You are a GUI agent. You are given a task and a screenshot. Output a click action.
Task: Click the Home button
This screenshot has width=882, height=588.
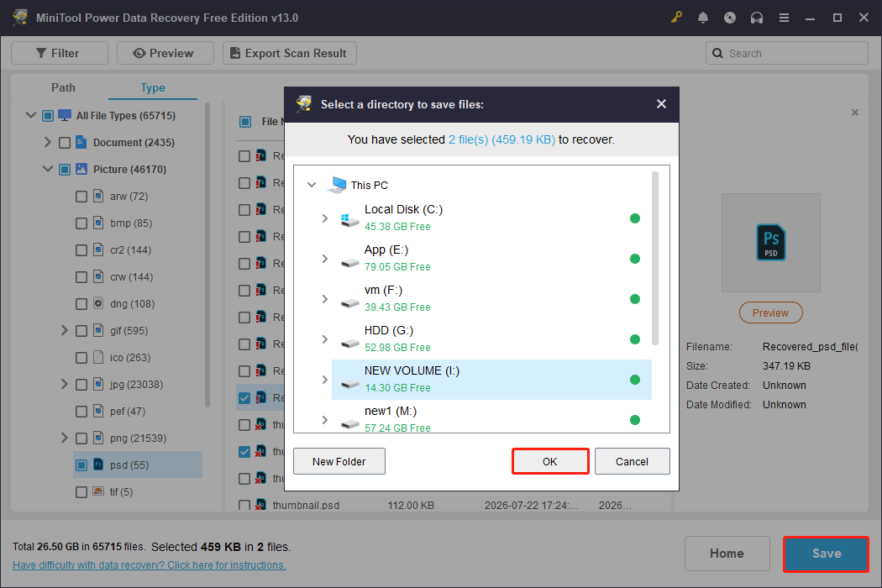pos(727,554)
